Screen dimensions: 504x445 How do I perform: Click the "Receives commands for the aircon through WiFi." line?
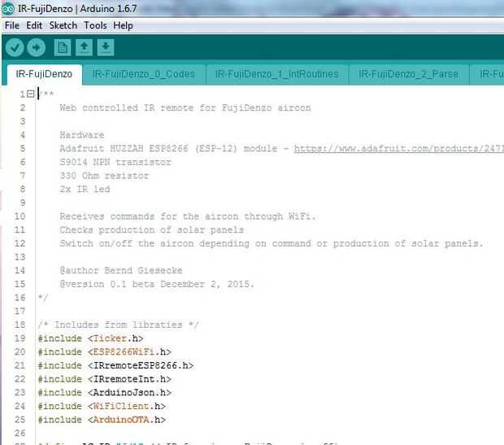tap(188, 216)
